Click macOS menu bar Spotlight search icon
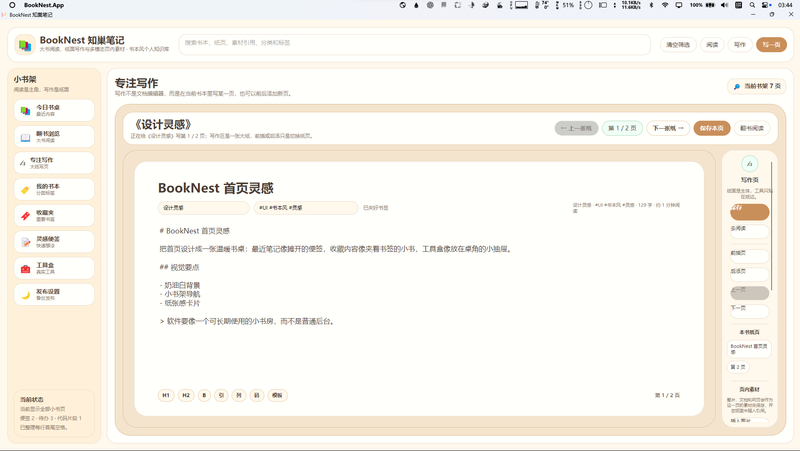The image size is (800, 451). pyautogui.click(x=752, y=5)
